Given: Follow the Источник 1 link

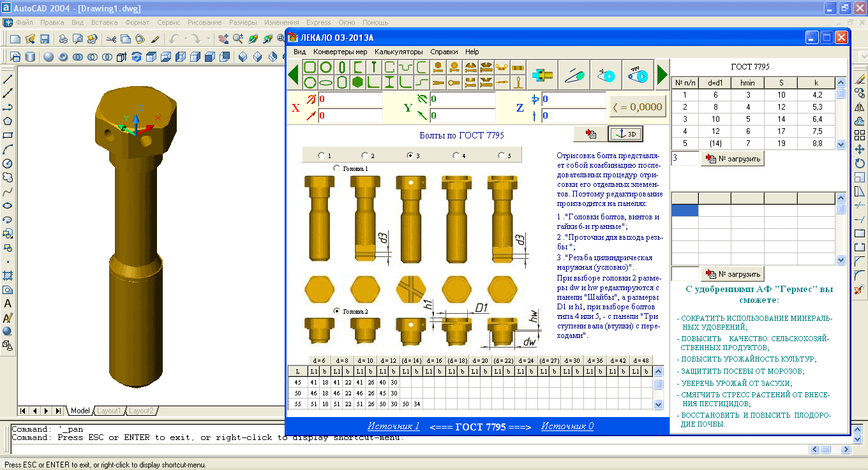Looking at the screenshot, I should [393, 426].
